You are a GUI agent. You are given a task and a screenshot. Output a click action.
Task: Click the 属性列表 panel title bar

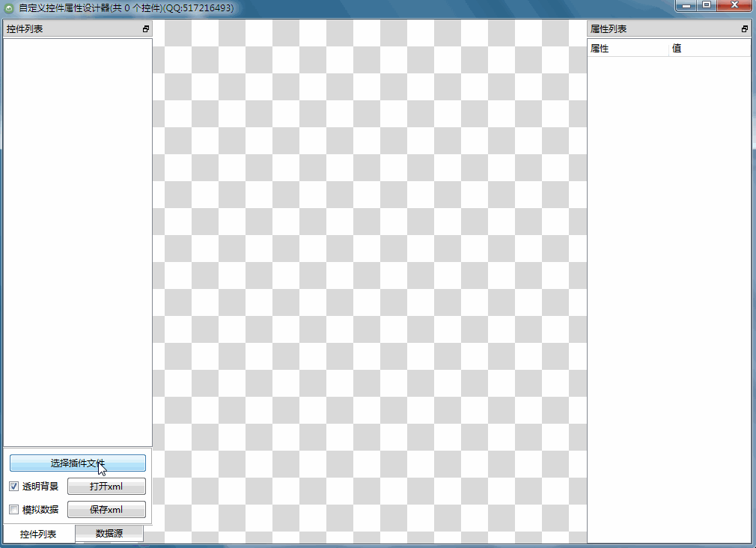[659, 29]
